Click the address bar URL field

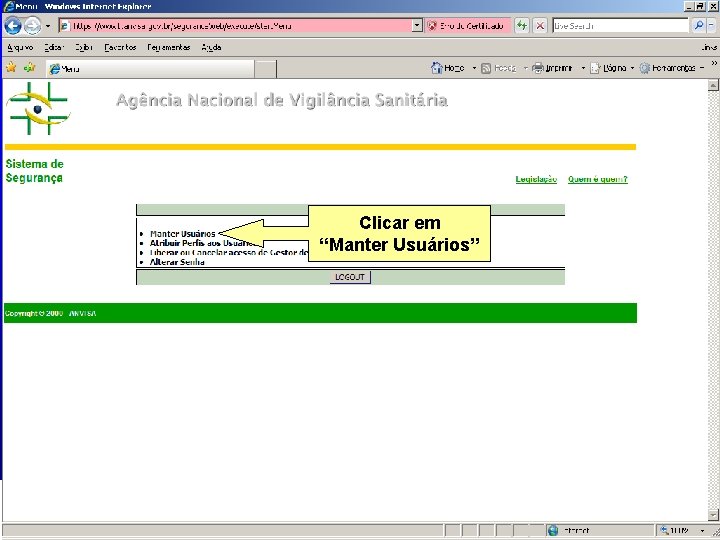coord(236,26)
